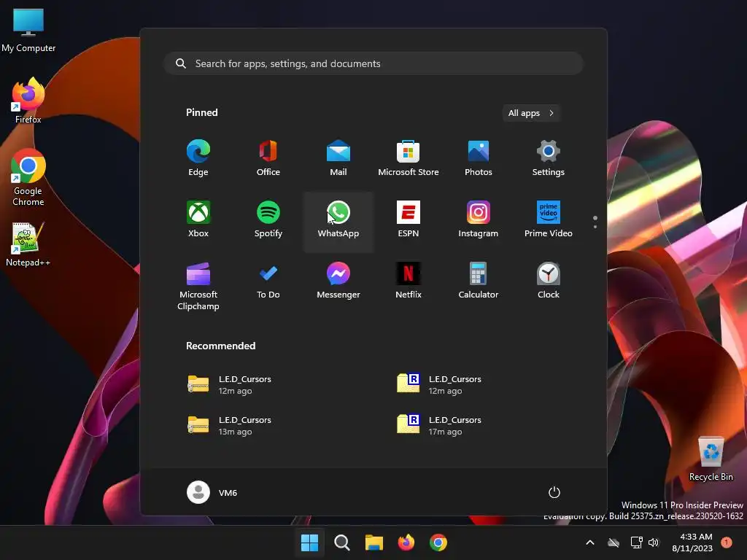The width and height of the screenshot is (747, 560).
Task: Select Google Chrome desktop shortcut
Action: tap(28, 177)
